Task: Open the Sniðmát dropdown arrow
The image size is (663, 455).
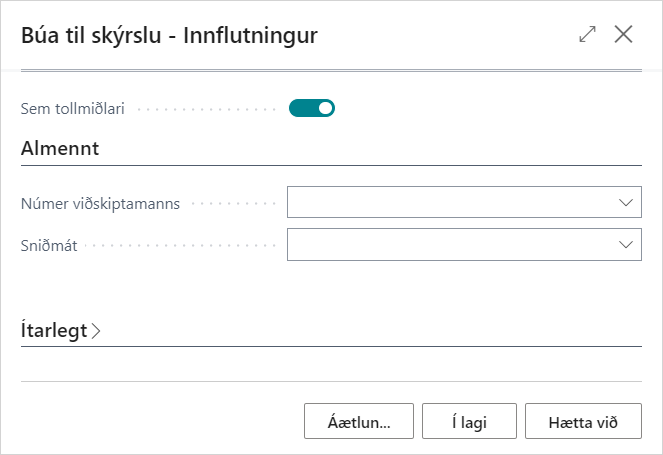Action: tap(626, 244)
